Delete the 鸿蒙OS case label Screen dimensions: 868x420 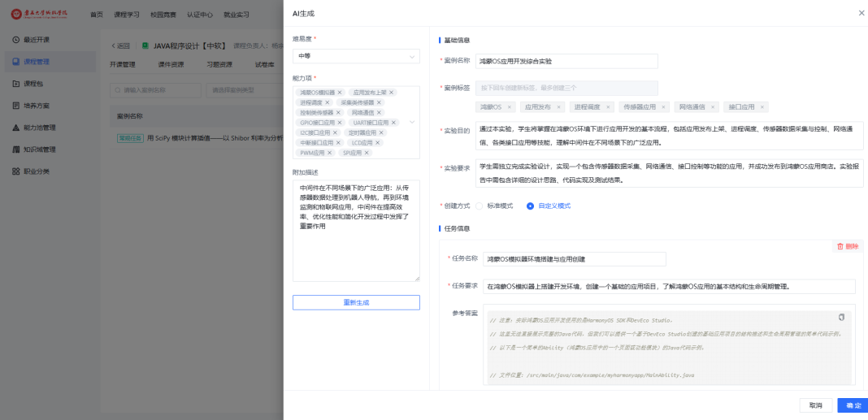pos(510,107)
